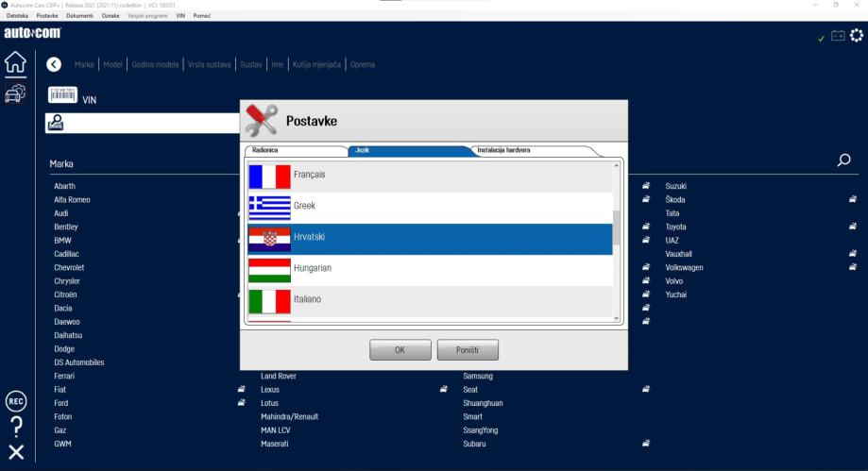The height and width of the screenshot is (471, 868).
Task: Select Vauxhall from the brand list
Action: [x=679, y=254]
